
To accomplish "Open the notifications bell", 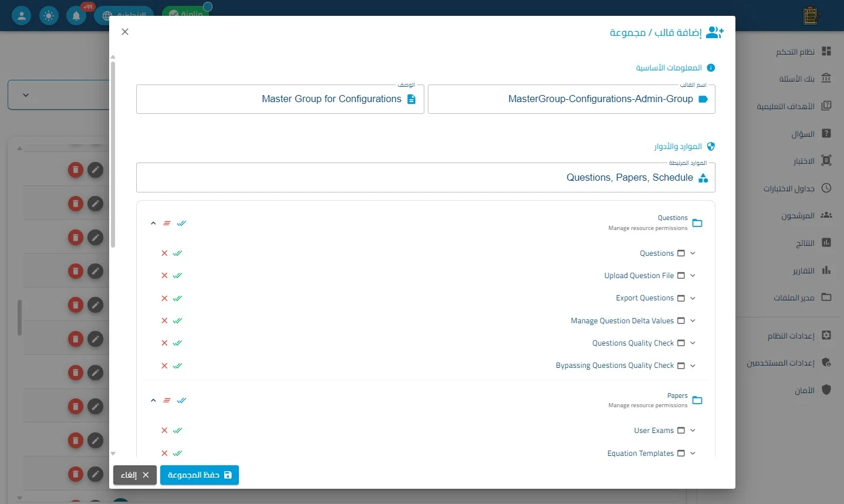I will [76, 15].
